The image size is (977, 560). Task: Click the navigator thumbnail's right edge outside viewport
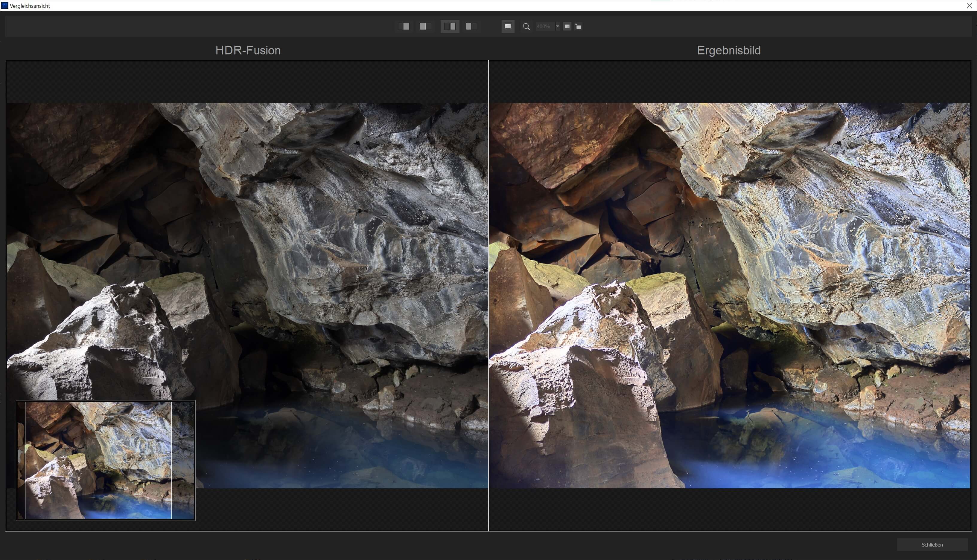[x=183, y=460]
